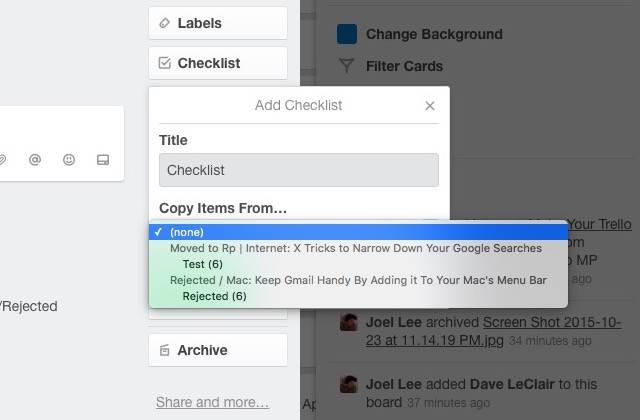640x420 pixels.
Task: Click the Dave LeClair name in activity
Action: [x=512, y=384]
